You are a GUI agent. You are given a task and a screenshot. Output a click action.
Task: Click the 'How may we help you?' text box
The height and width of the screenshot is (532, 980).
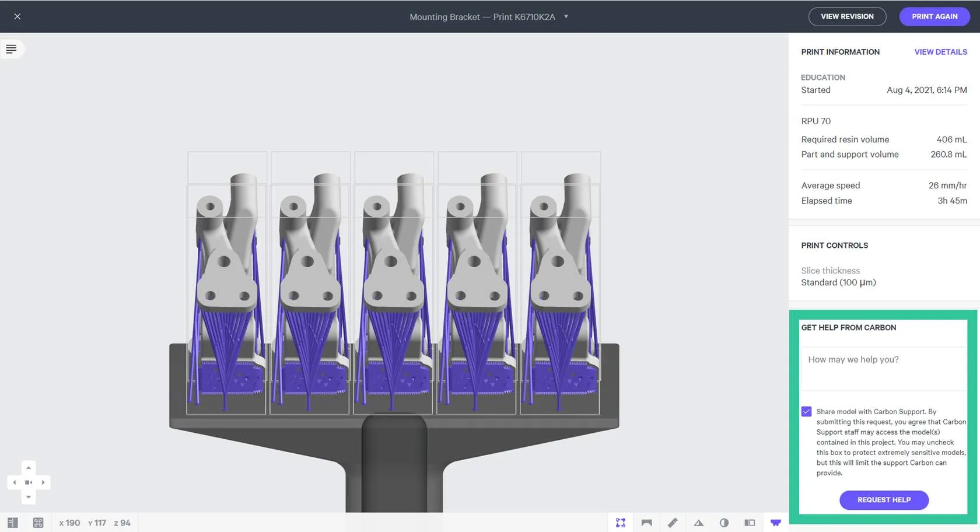coord(884,369)
